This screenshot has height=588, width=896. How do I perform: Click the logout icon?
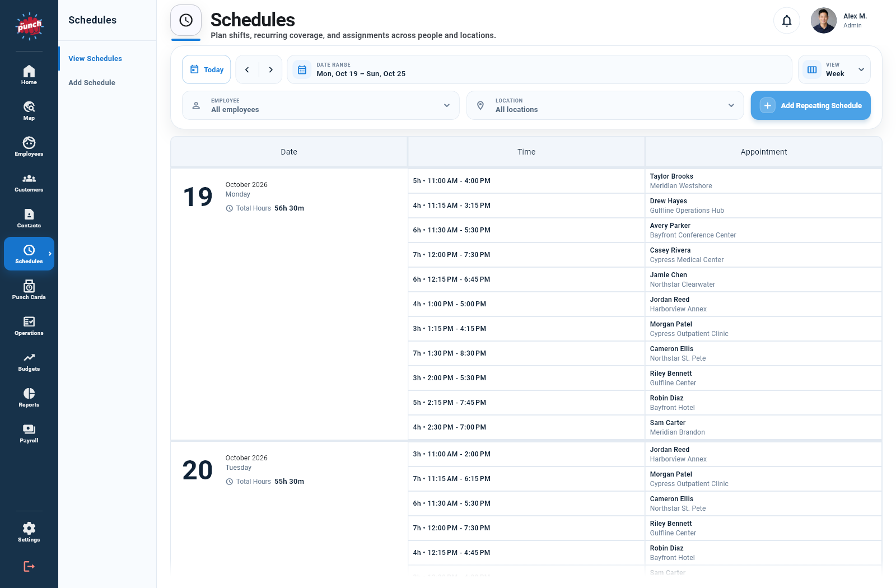point(29,567)
